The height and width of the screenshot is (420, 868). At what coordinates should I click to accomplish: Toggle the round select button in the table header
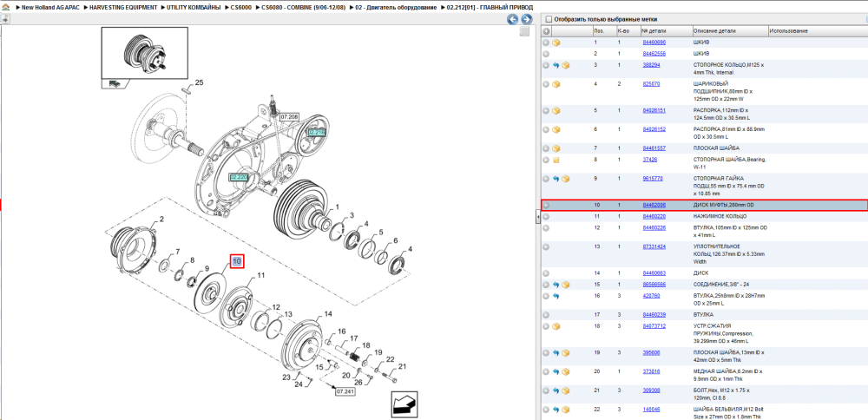[x=546, y=31]
